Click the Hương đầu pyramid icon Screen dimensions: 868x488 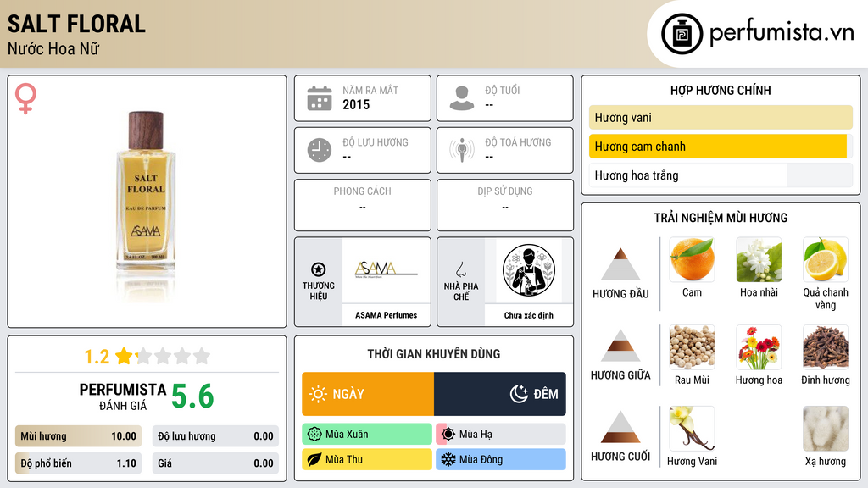click(620, 264)
